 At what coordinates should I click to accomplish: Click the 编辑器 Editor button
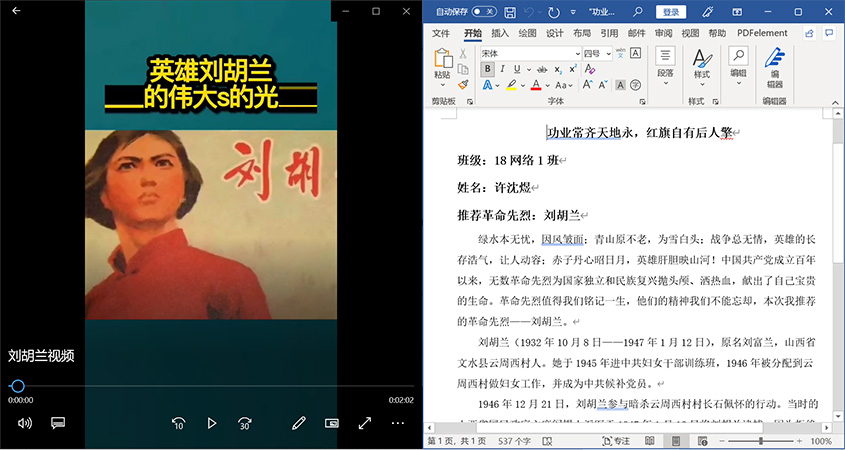coord(774,68)
